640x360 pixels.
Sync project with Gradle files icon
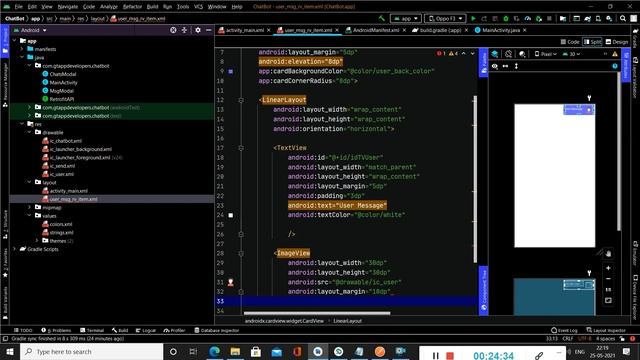[x=587, y=18]
